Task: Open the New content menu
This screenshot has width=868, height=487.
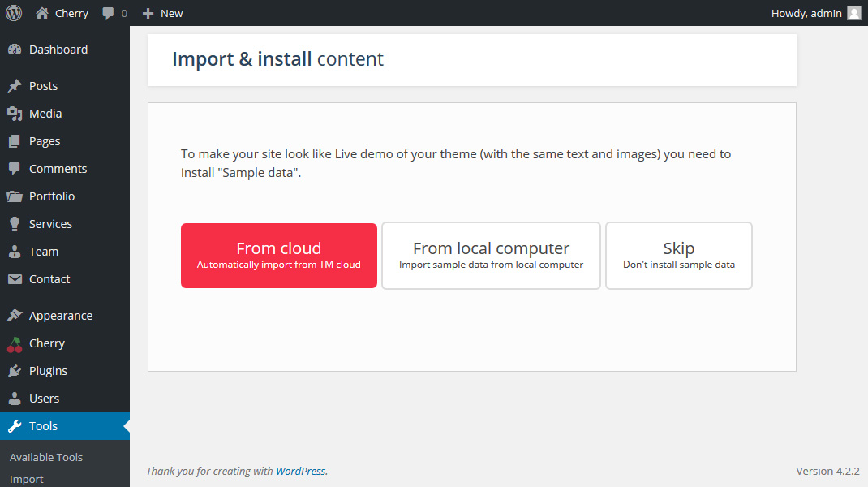Action: point(172,13)
